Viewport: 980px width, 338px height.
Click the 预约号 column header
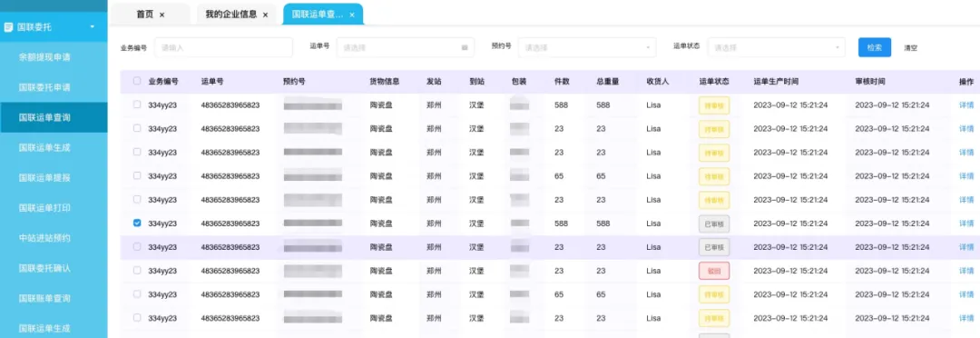tap(294, 82)
